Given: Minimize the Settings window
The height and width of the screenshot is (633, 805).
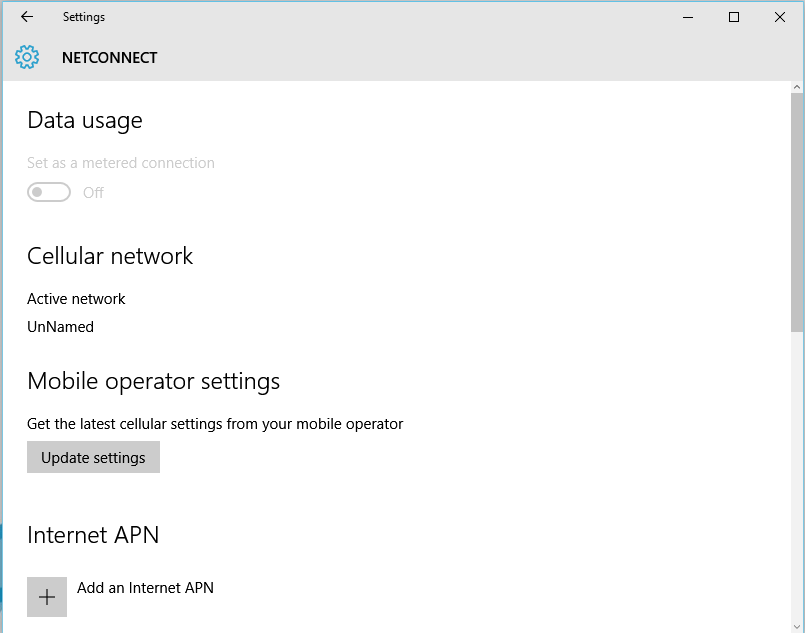Looking at the screenshot, I should pos(688,17).
